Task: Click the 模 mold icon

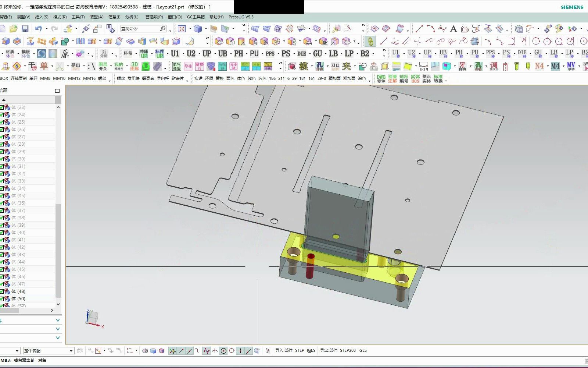Action: (304, 66)
